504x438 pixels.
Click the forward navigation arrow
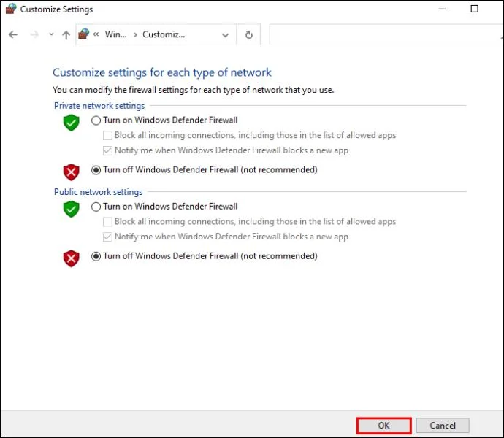coord(34,34)
